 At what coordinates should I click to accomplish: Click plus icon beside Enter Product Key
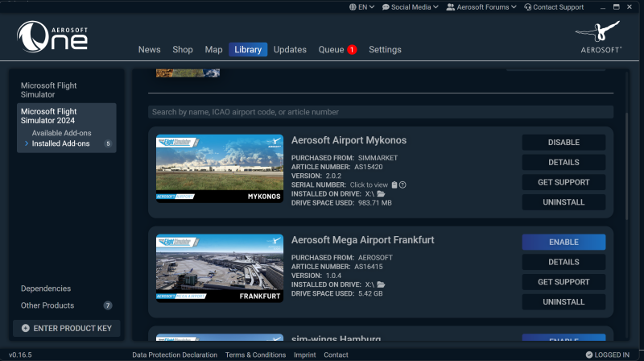point(26,328)
